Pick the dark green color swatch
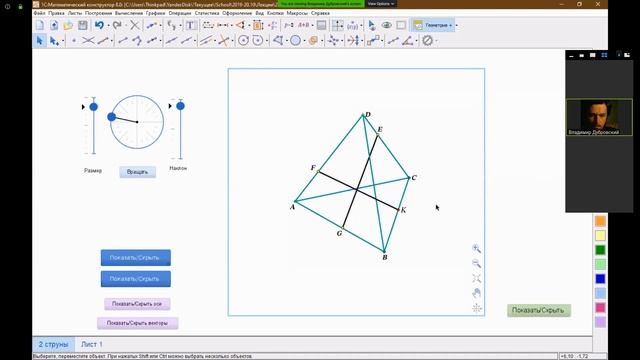640x360 pixels. pos(600,250)
